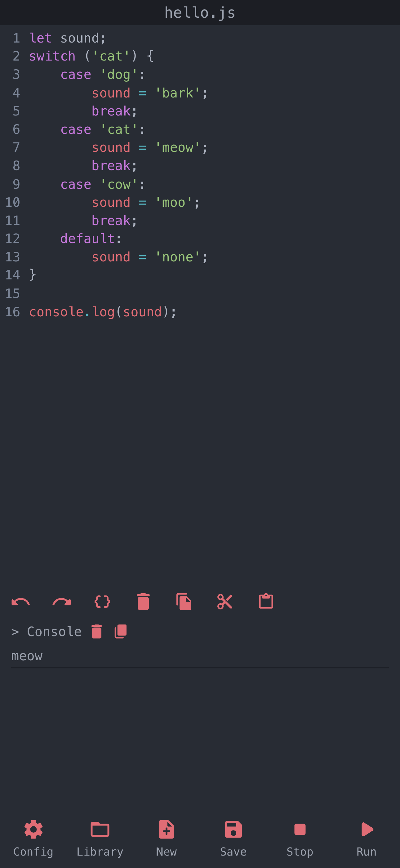Image resolution: width=400 pixels, height=868 pixels.
Task: Undo the last code edit
Action: (20, 602)
